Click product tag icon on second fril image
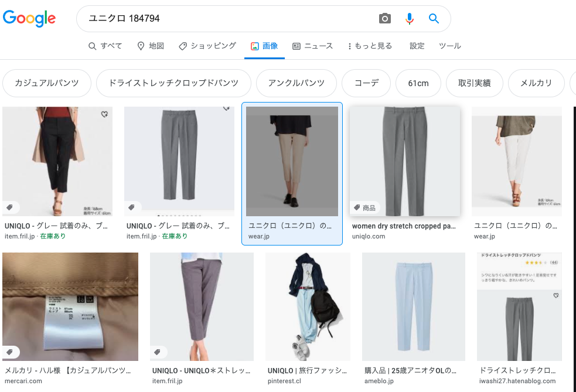 point(131,207)
